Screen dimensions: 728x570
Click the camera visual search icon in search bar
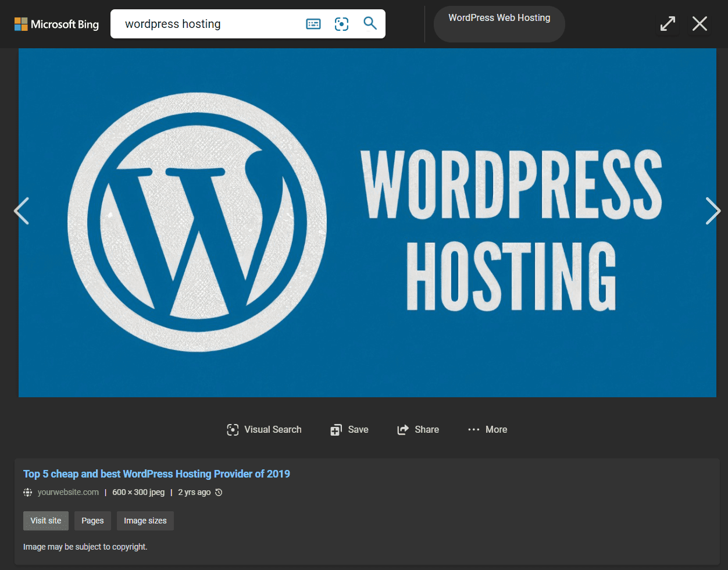342,24
